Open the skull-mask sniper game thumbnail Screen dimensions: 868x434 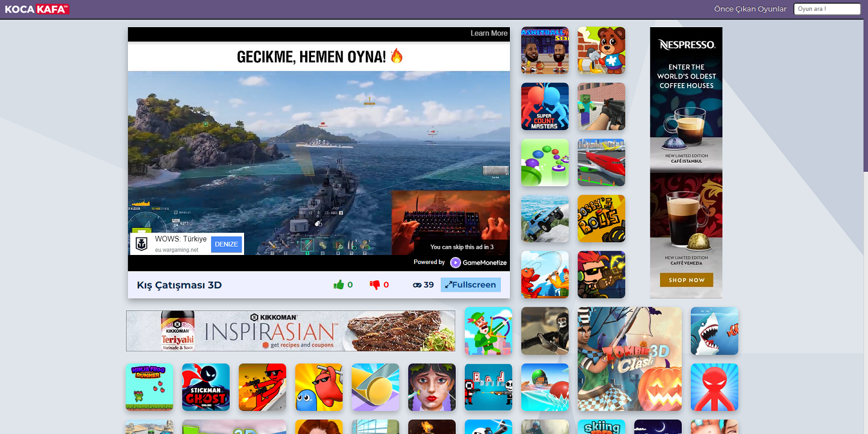click(x=545, y=331)
